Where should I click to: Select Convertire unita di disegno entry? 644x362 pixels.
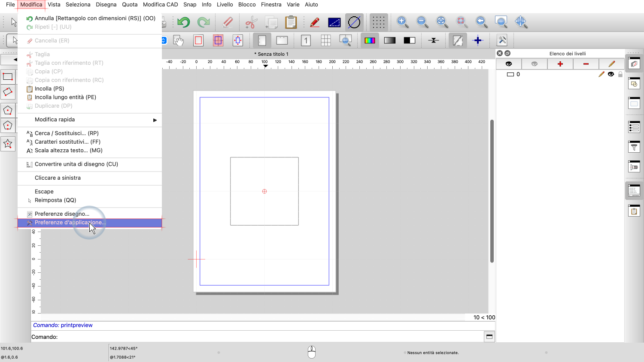(76, 164)
